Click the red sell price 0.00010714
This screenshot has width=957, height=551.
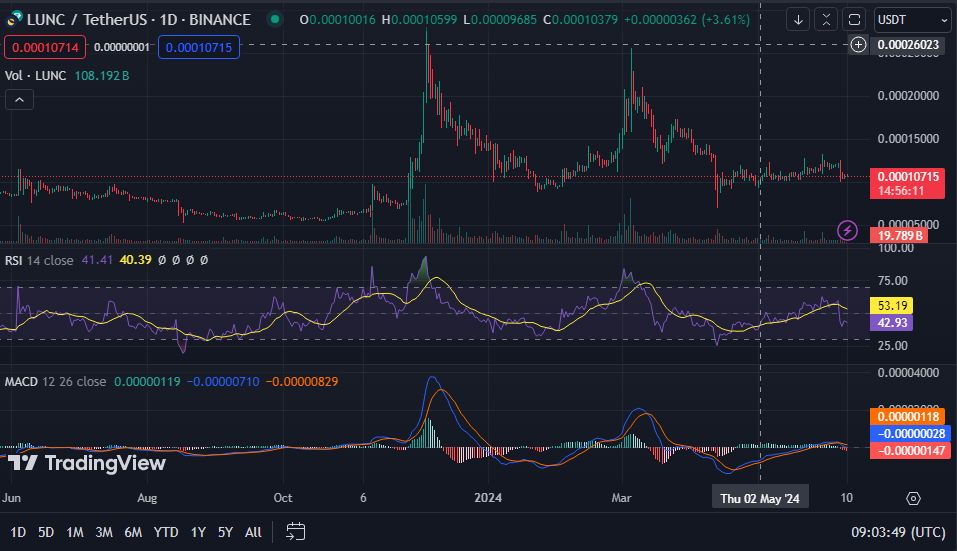coord(43,47)
